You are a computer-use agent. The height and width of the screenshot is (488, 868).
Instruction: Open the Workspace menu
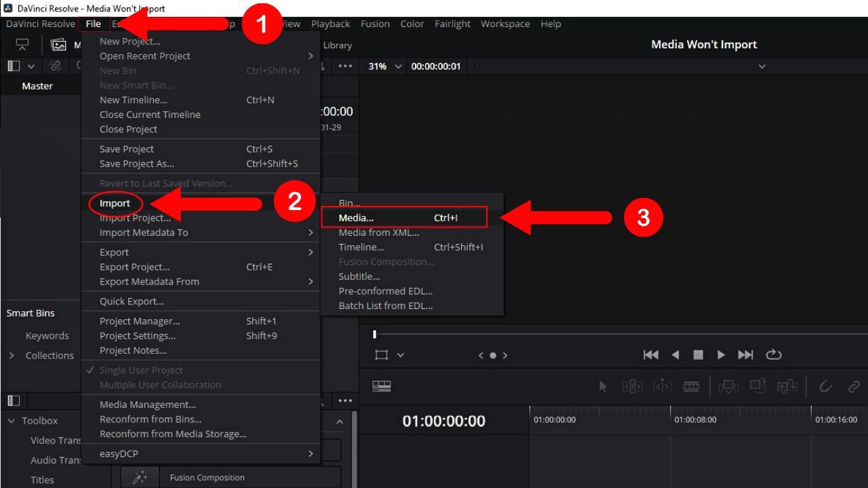pos(505,24)
